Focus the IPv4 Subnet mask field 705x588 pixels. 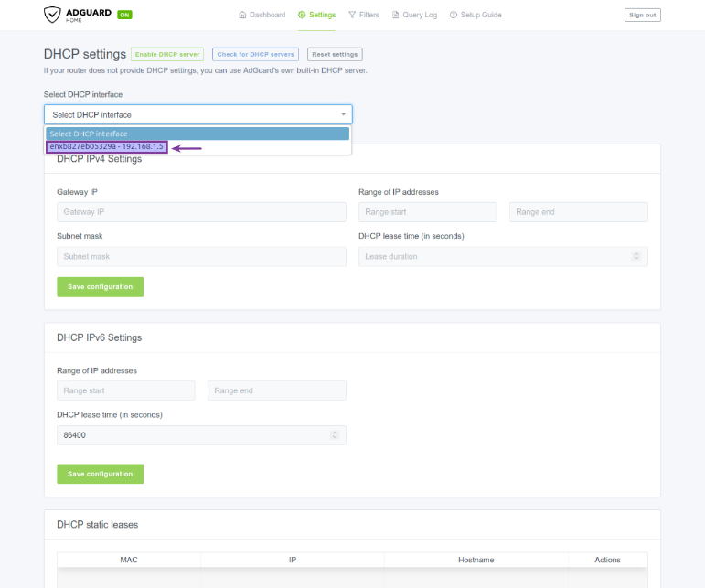tap(201, 257)
